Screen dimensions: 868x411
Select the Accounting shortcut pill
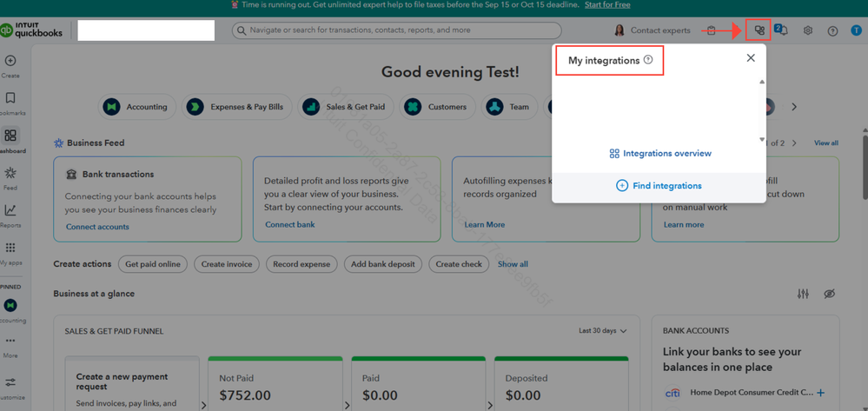pos(136,107)
